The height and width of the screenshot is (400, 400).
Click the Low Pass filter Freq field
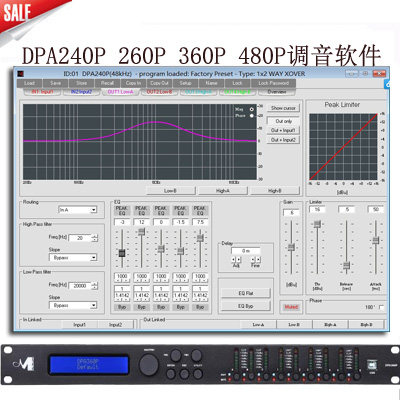point(80,286)
